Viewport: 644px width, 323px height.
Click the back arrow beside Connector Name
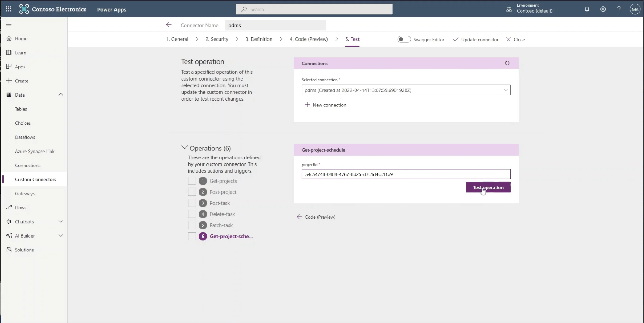coord(169,25)
